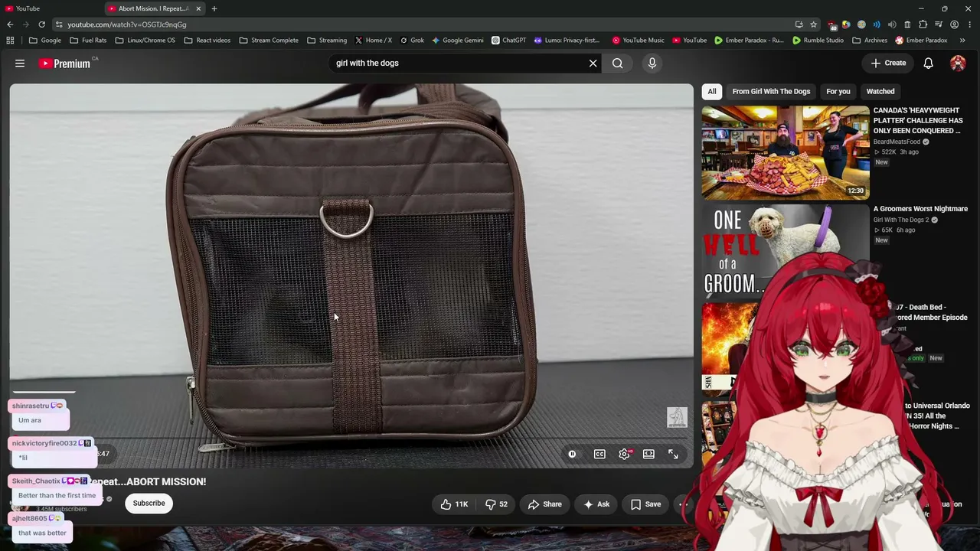Select the For you chip
Screen dimensions: 980x551
[x=838, y=92]
